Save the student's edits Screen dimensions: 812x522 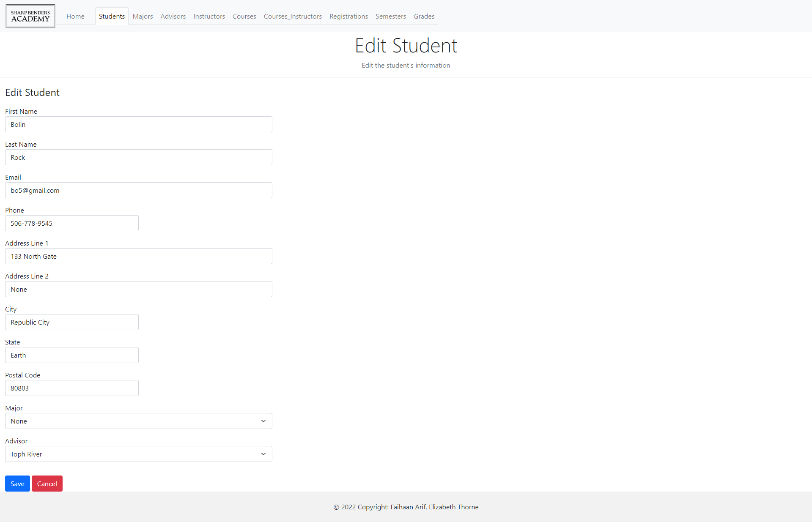(x=17, y=484)
